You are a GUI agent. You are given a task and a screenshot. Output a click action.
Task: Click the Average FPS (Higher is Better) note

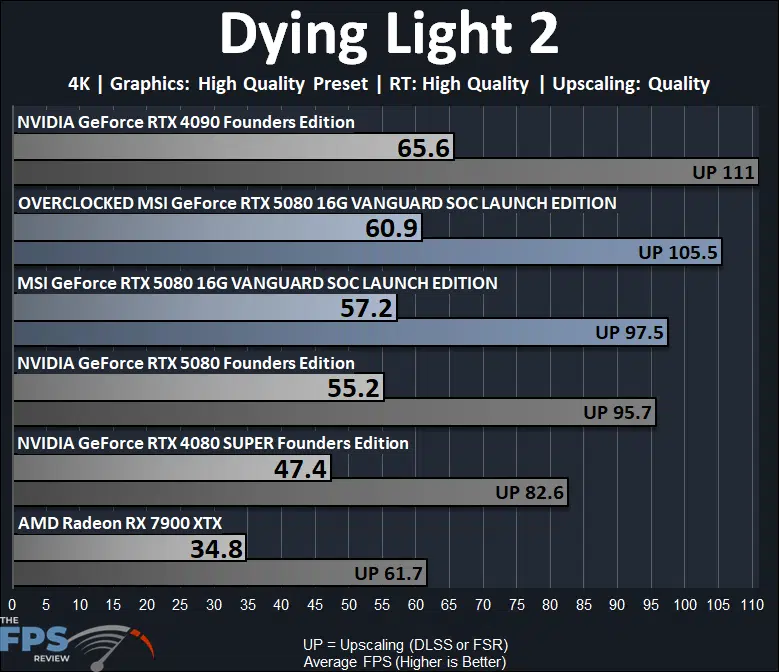[405, 662]
